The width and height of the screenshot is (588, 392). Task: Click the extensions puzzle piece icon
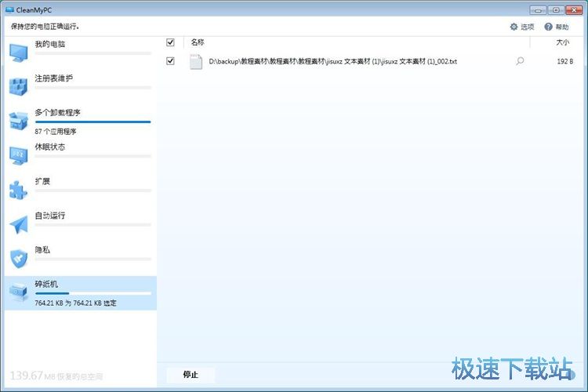pos(18,190)
